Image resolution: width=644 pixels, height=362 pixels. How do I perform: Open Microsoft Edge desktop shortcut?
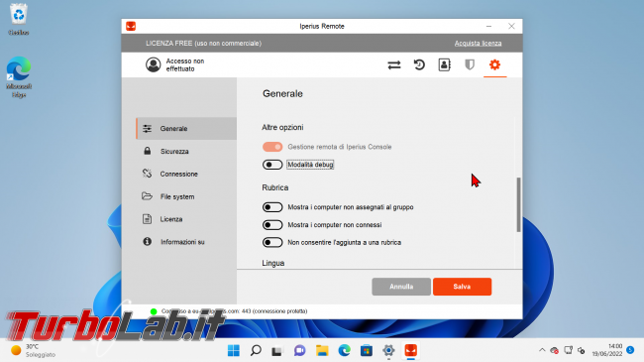[x=19, y=77]
